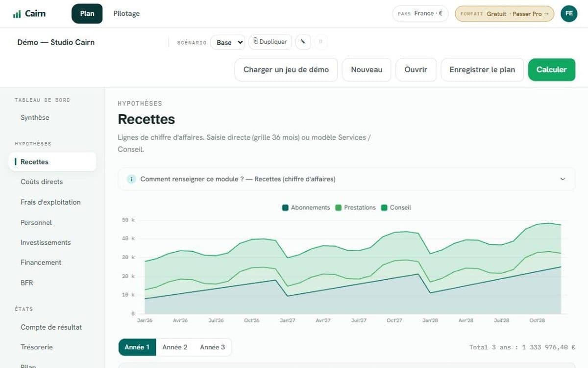Upgrade via 'Forfait Gratuit · Passer Pro'

(505, 14)
